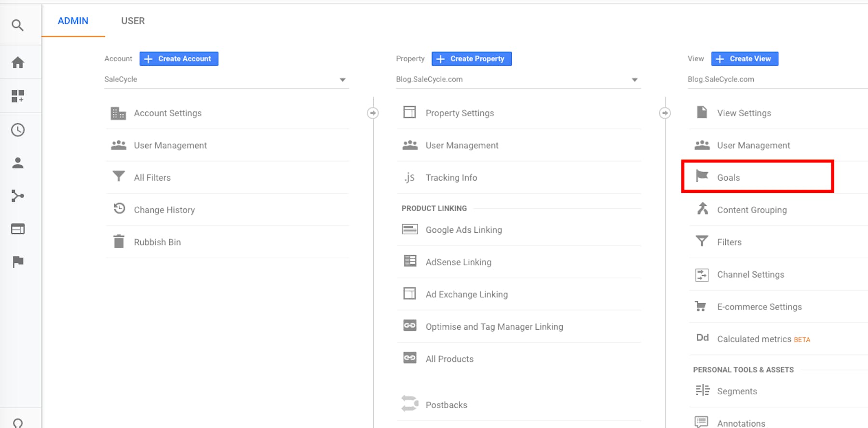
Task: Open Content Grouping link
Action: click(752, 210)
